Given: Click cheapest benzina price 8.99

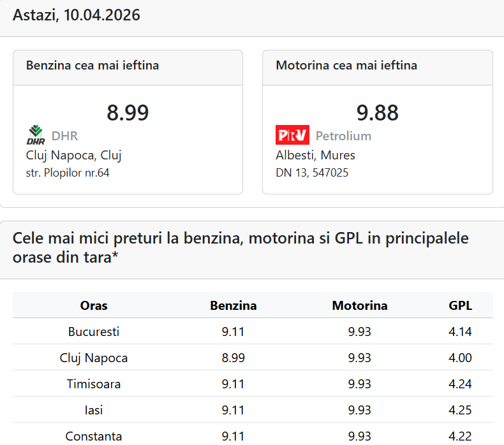Looking at the screenshot, I should (128, 113).
